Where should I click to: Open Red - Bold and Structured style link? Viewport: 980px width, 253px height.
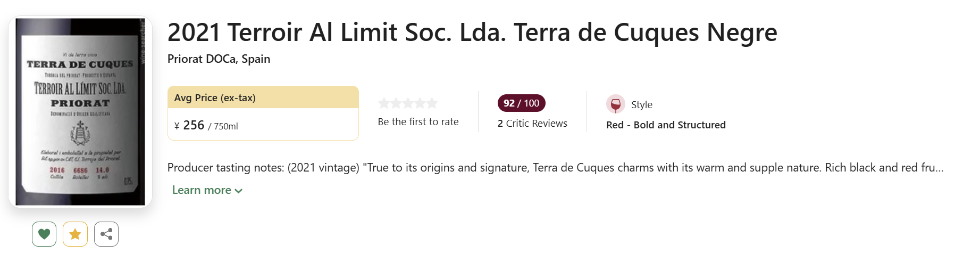[x=666, y=125]
